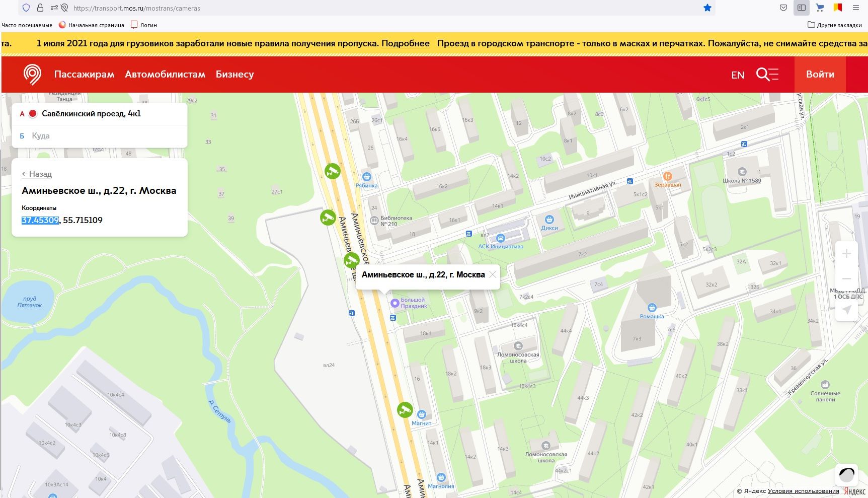This screenshot has height=498, width=868.
Task: Open the Firefox hamburger menu
Action: point(855,8)
